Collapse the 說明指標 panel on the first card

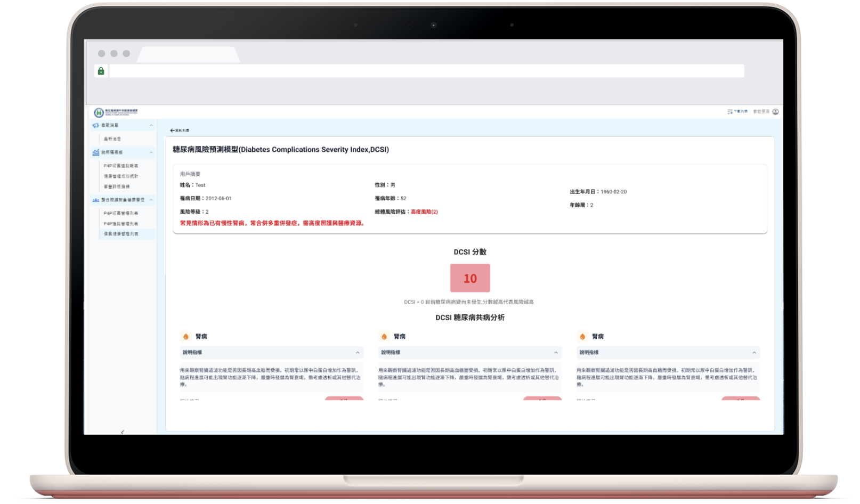(x=358, y=352)
